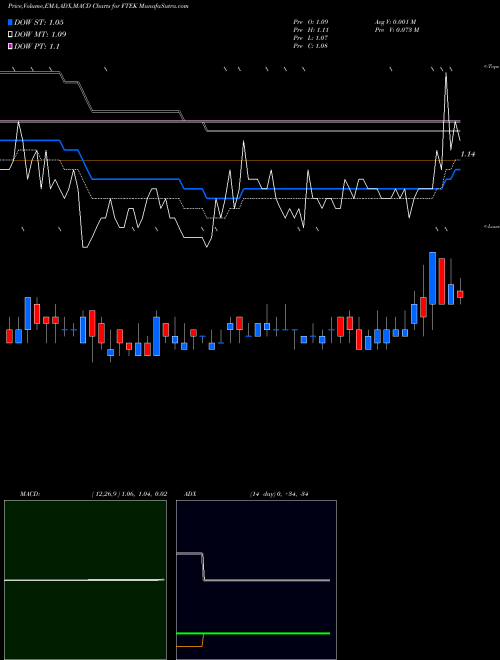Viewport: 500px width, 660px height.
Task: Select the 'DOW PT: 1.1' legend label
Action: pyautogui.click(x=37, y=46)
